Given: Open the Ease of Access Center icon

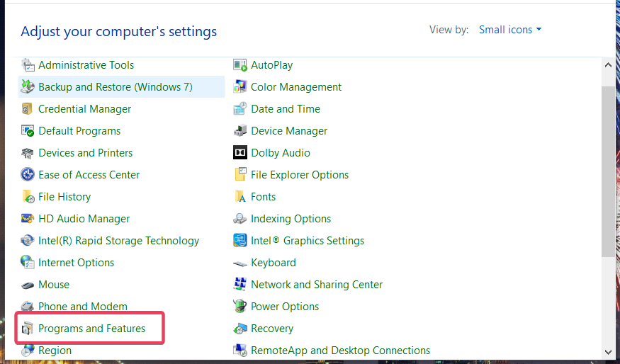Looking at the screenshot, I should 28,175.
